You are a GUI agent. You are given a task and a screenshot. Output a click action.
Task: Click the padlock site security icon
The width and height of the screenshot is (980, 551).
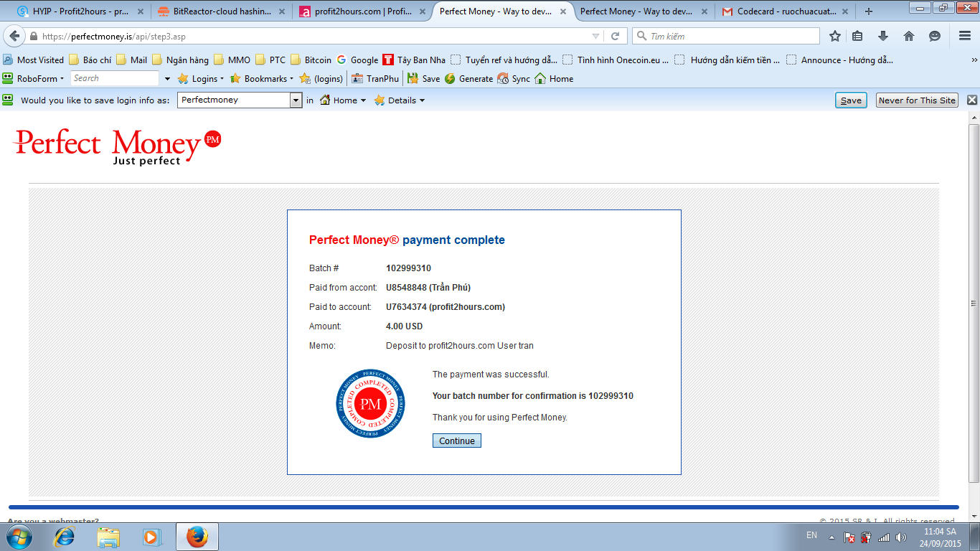(34, 37)
